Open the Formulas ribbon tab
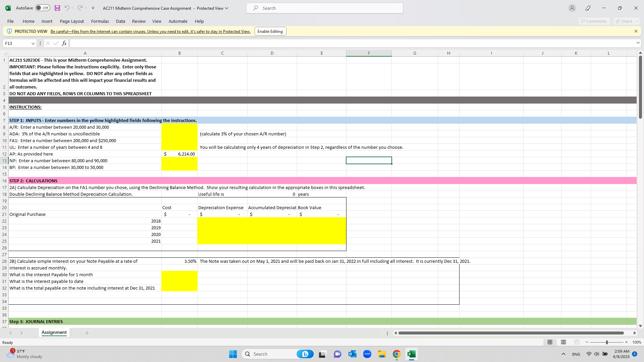 coord(100,21)
